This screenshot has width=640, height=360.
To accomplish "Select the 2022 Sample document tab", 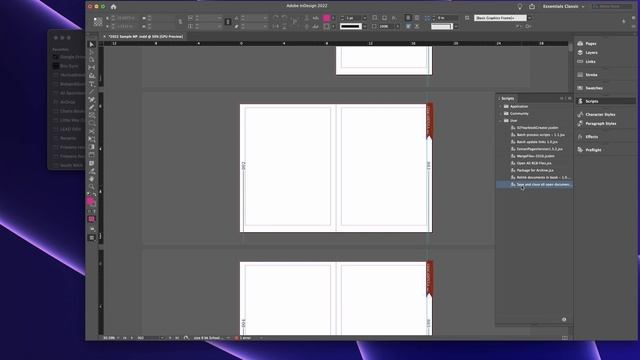I will click(x=145, y=36).
